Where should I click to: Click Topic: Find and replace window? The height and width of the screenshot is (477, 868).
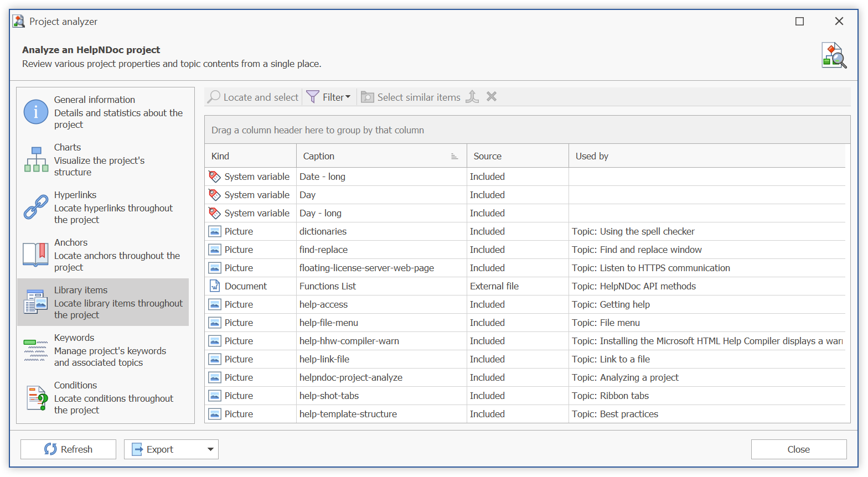pyautogui.click(x=637, y=250)
